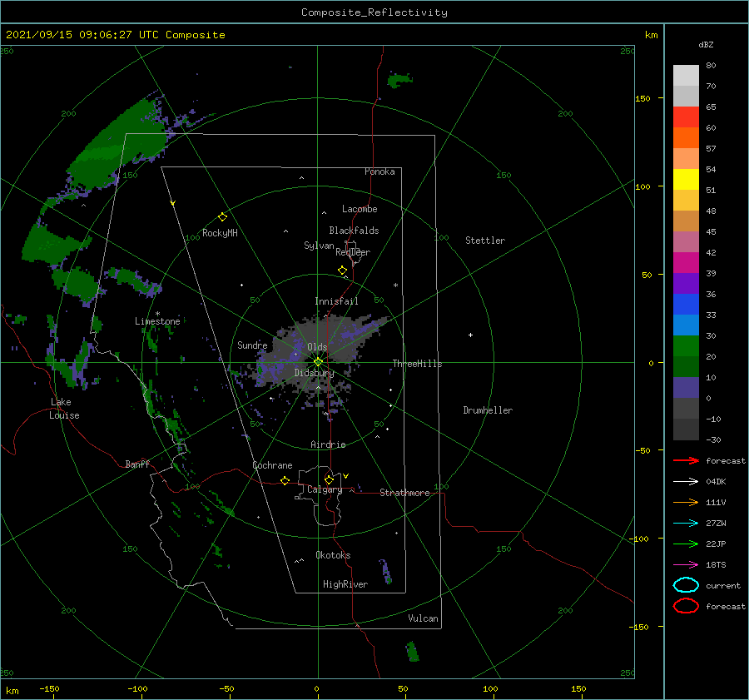Select the dark gray -30 to -10 swatch
Image resolution: width=749 pixels, height=700 pixels.
[x=686, y=429]
